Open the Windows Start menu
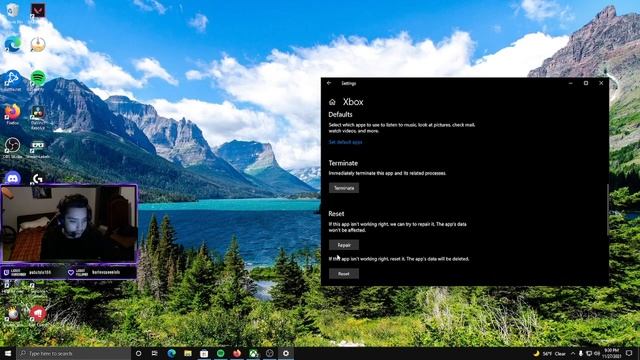The width and height of the screenshot is (640, 360). point(8,353)
